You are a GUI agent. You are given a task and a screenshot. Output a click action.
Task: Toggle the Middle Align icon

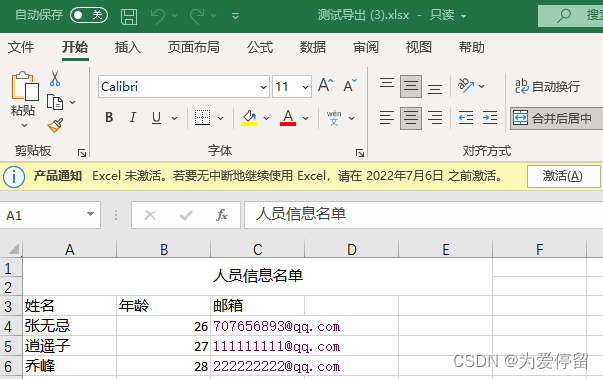[411, 86]
